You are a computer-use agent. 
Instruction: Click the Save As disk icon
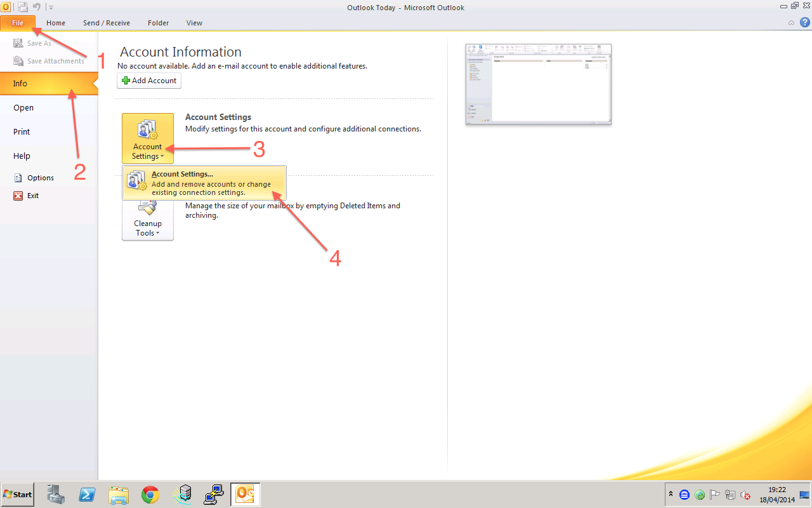click(18, 43)
